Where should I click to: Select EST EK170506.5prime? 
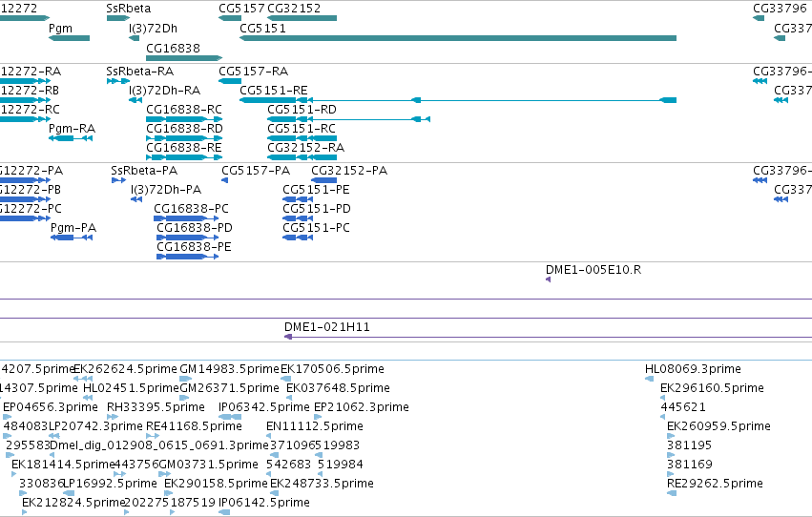coord(332,369)
